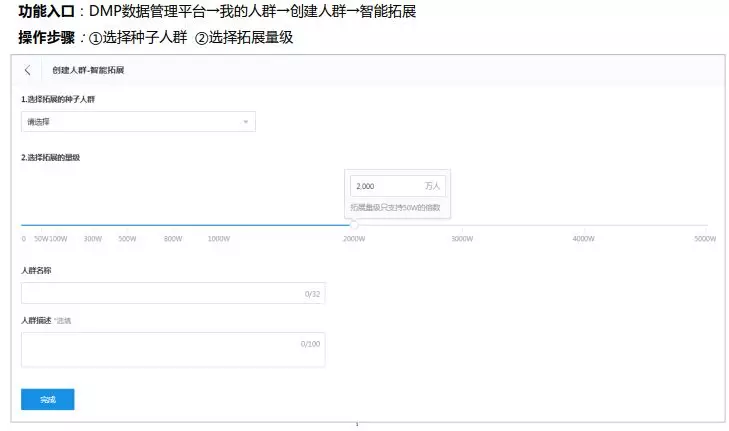Select the 3000W mark on the slider
The width and height of the screenshot is (729, 431).
(462, 239)
